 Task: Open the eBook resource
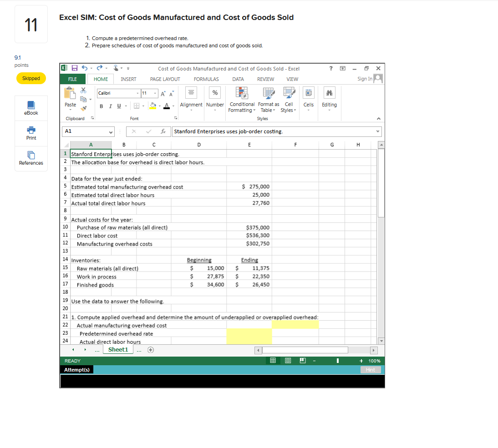[31, 108]
